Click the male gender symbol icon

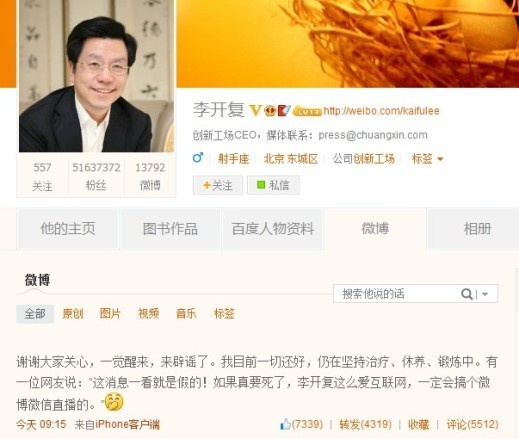pos(198,158)
